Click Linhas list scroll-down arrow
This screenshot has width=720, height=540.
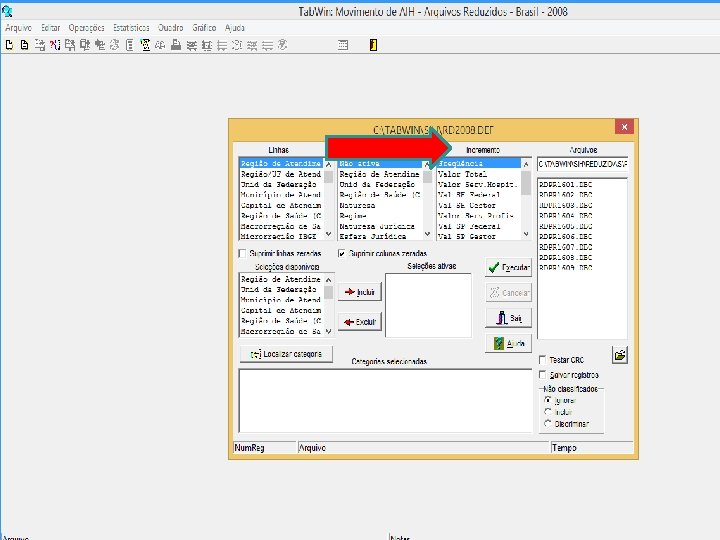pyautogui.click(x=328, y=234)
